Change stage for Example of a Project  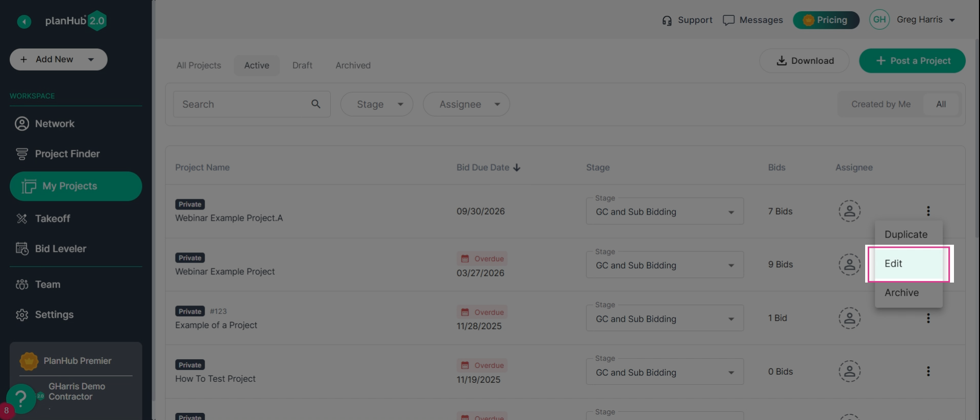coord(665,318)
